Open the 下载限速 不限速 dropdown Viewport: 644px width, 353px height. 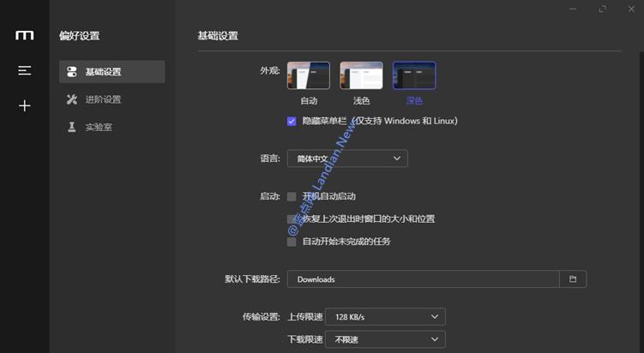point(385,339)
